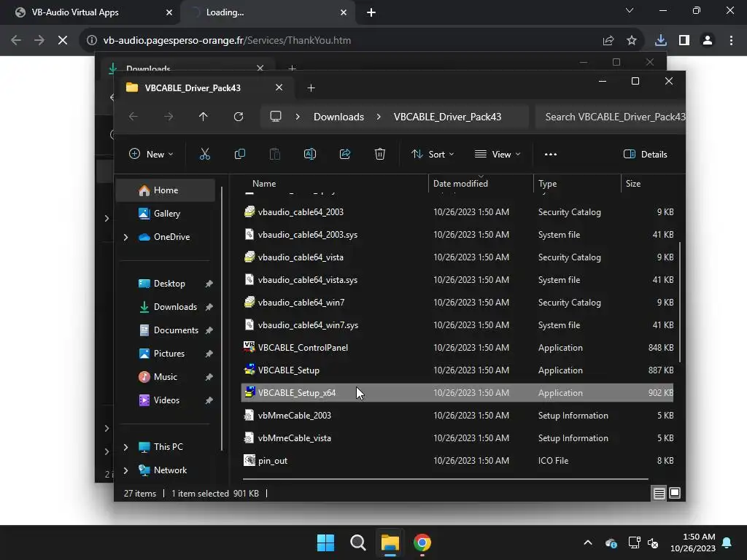
Task: Switch to large thumbnails view icon
Action: pos(675,494)
